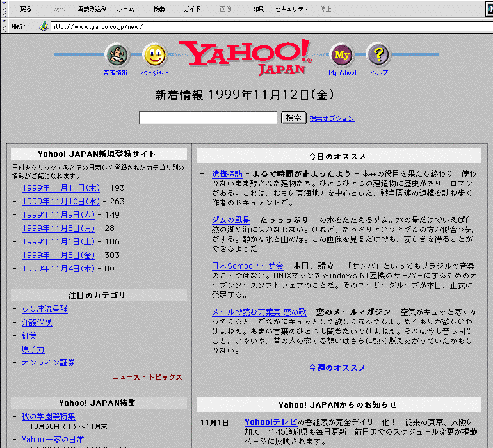Open the ガイド (Guide) toolbar item
Image resolution: width=493 pixels, height=448 pixels.
tap(192, 9)
